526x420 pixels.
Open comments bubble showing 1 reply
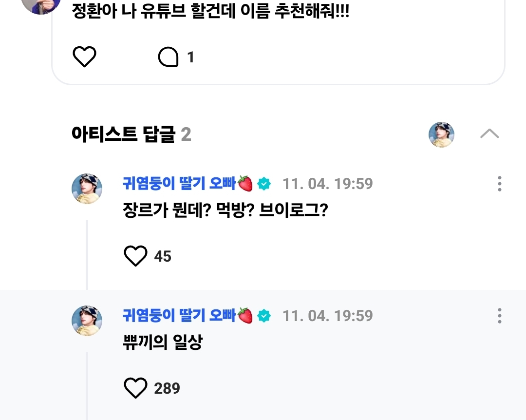[168, 57]
